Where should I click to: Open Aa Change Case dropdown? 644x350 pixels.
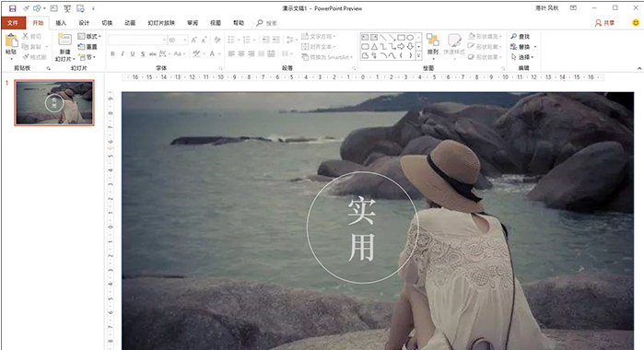[x=178, y=53]
